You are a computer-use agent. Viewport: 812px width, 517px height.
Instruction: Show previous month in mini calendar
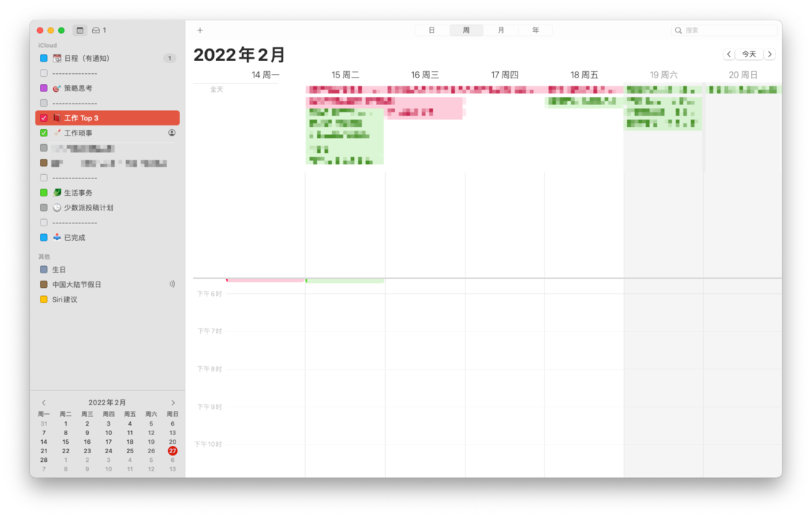[x=43, y=402]
